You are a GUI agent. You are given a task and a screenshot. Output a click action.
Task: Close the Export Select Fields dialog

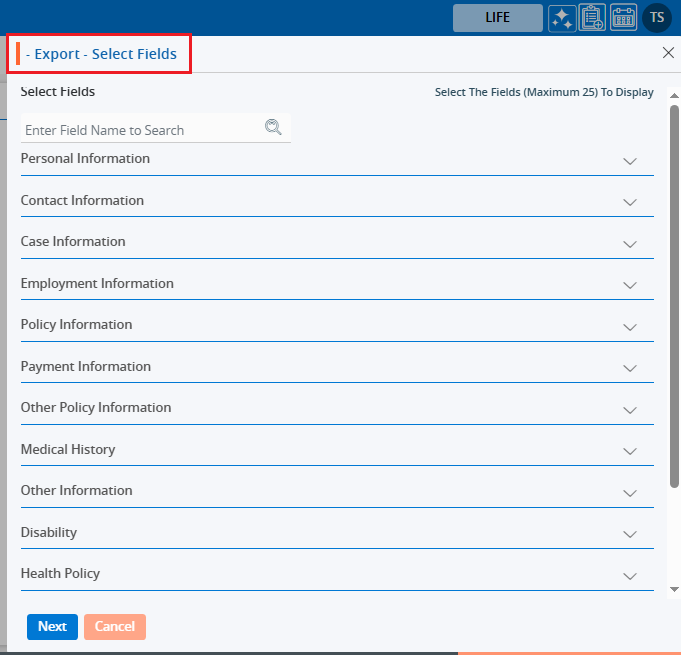668,54
